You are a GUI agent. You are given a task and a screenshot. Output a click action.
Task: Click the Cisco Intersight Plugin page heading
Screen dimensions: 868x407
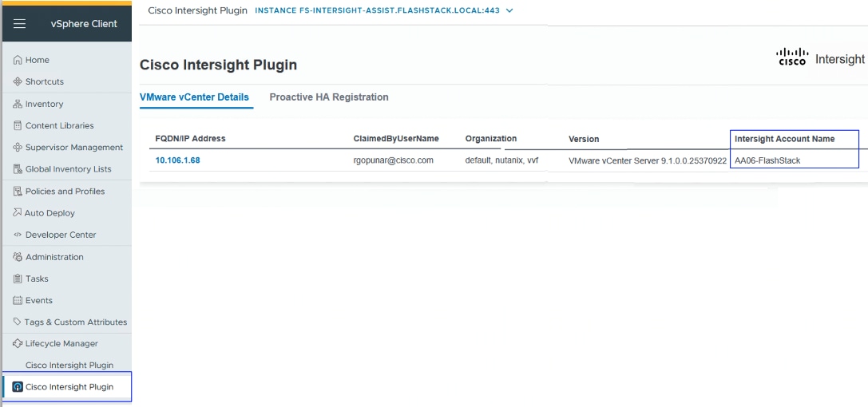coord(218,65)
